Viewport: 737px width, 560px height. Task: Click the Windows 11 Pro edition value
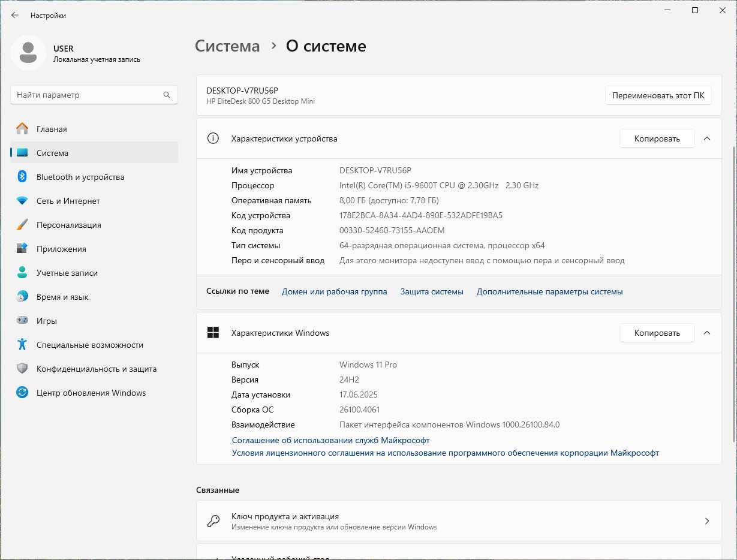(368, 365)
